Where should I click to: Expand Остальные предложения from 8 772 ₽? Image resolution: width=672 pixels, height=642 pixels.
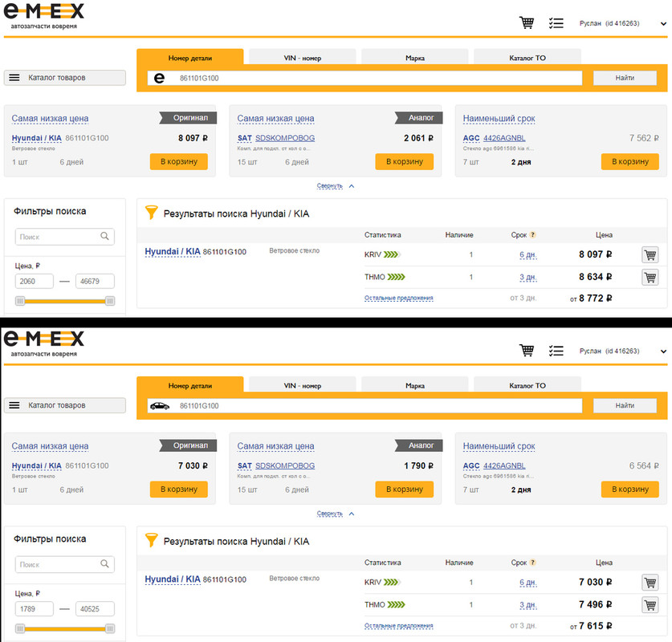click(398, 298)
